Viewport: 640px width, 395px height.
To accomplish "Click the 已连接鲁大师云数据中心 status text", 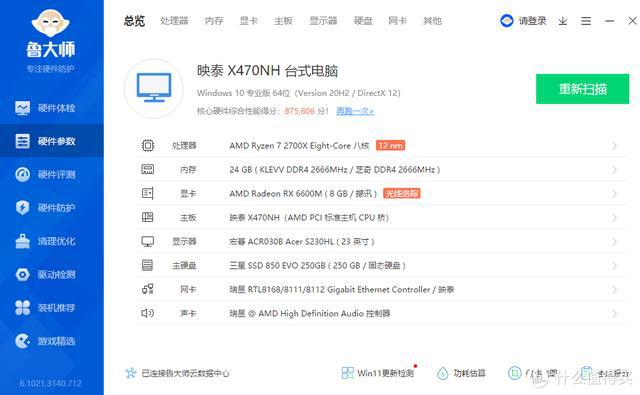I will pyautogui.click(x=185, y=373).
